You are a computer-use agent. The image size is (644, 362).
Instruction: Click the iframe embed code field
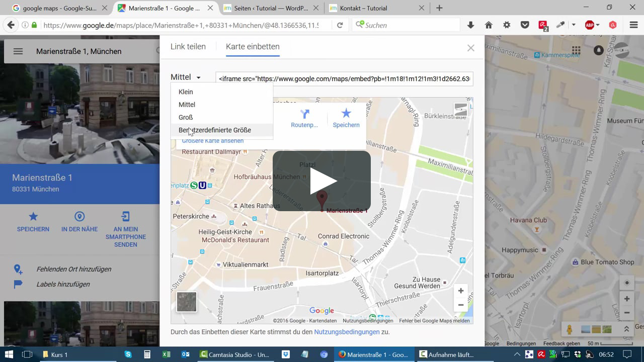click(x=344, y=79)
